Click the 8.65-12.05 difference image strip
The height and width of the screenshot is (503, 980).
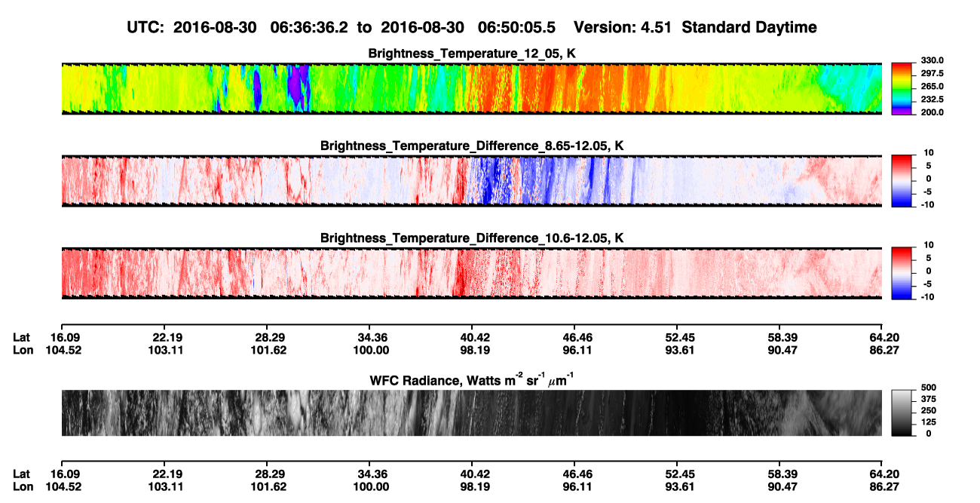point(472,180)
